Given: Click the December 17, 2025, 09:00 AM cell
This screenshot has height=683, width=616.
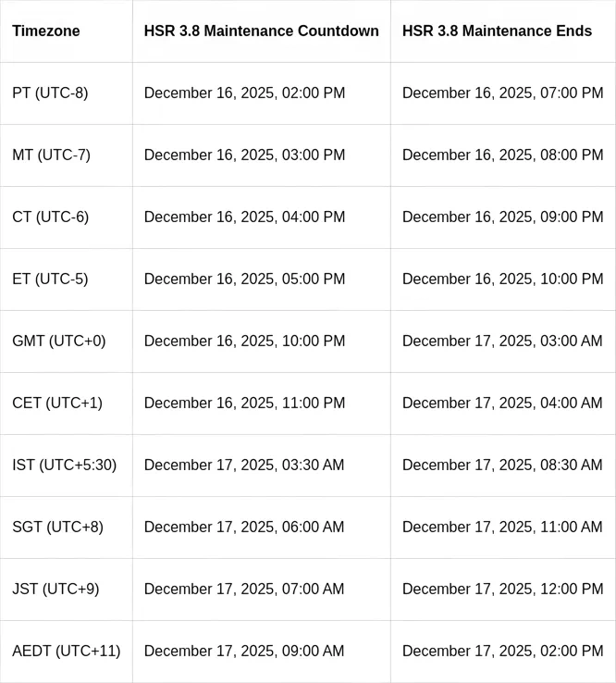Looking at the screenshot, I should pos(244,652).
